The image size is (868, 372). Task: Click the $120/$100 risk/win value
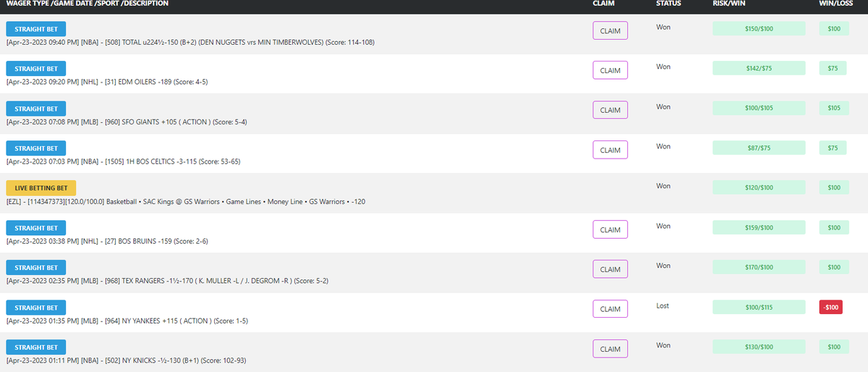pyautogui.click(x=759, y=188)
